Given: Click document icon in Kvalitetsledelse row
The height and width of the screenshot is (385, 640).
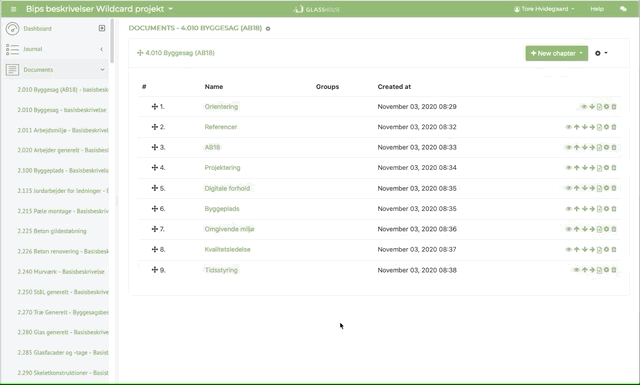Looking at the screenshot, I should (599, 249).
